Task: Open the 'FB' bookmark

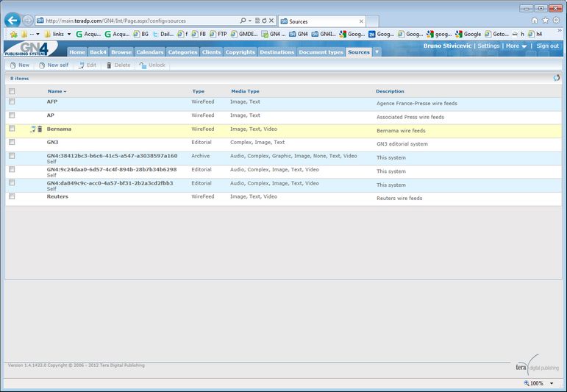Action: tap(199, 34)
